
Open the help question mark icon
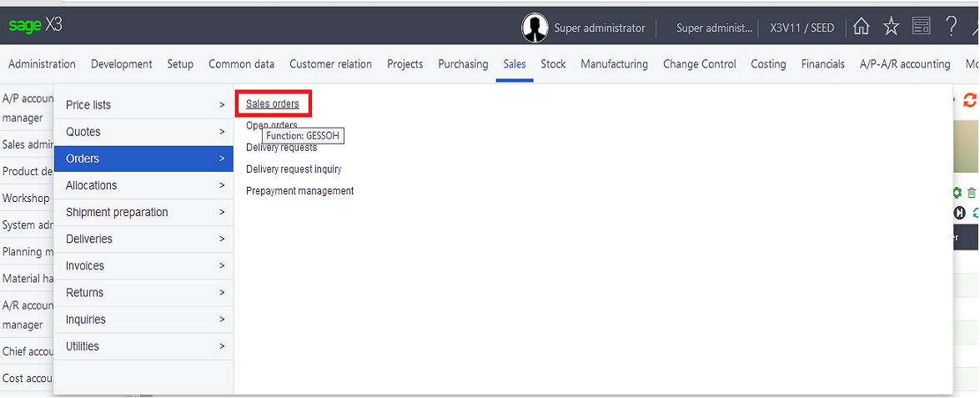pos(951,27)
